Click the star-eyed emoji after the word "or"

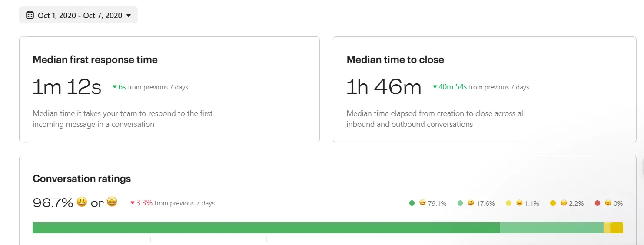tap(112, 202)
